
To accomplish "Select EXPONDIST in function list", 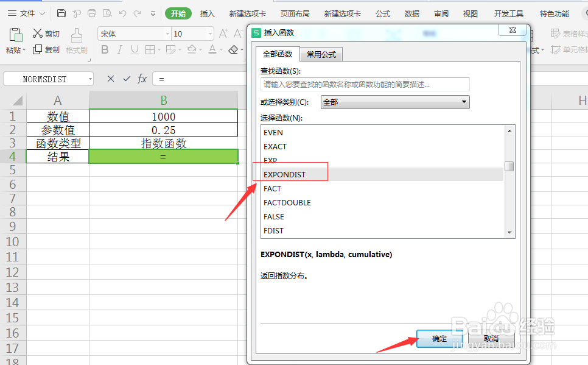I will pyautogui.click(x=382, y=175).
